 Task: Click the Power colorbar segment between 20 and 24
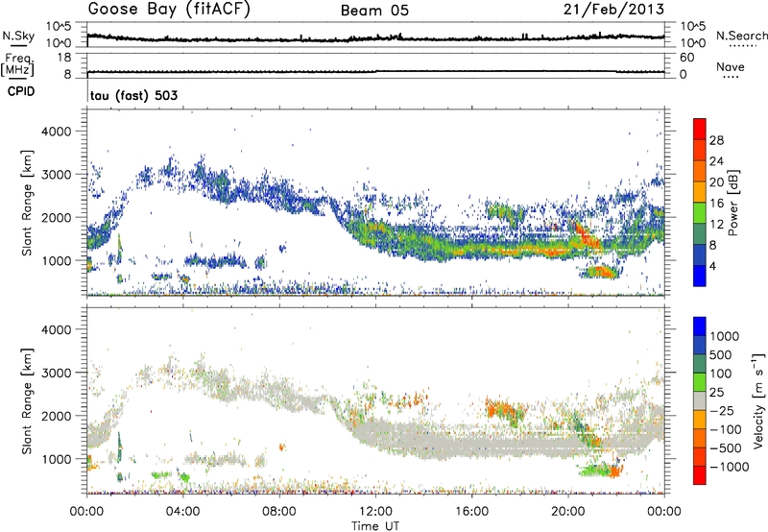[700, 171]
